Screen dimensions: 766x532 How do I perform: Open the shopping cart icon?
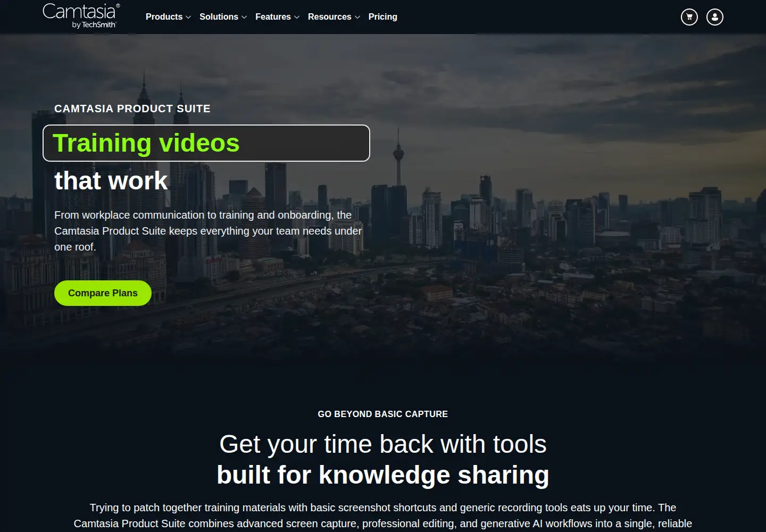pos(689,17)
